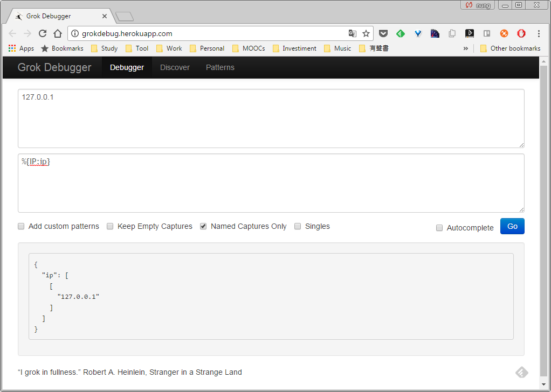Click page scrollbar up arrow
The height and width of the screenshot is (392, 551).
(543, 61)
